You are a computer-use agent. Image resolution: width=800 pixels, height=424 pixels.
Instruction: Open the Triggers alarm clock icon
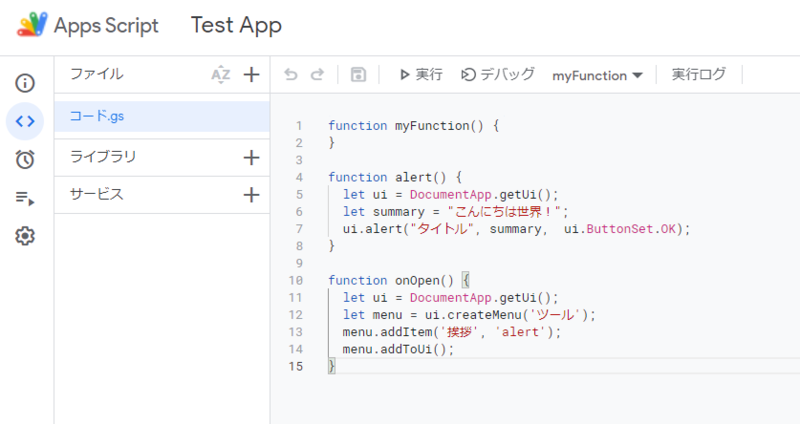[x=25, y=159]
